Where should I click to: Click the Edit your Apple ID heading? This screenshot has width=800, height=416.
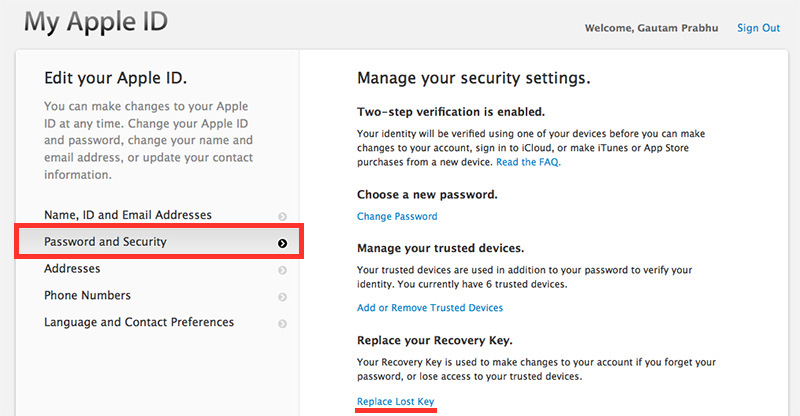pyautogui.click(x=116, y=78)
